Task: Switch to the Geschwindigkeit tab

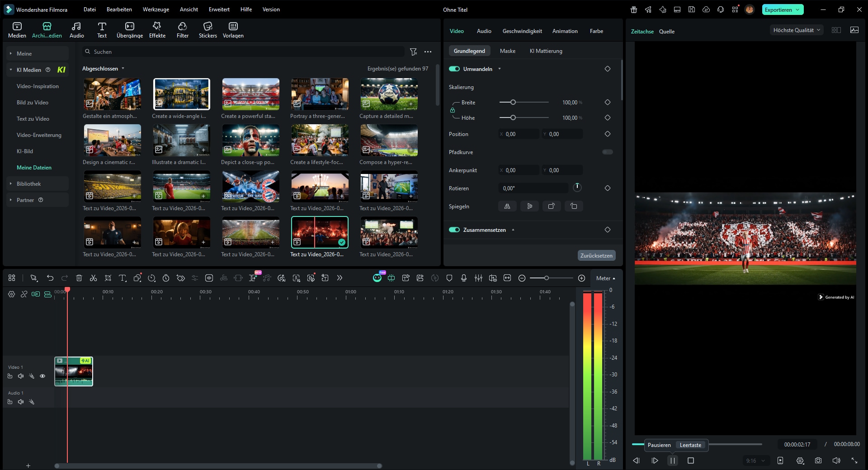Action: pyautogui.click(x=522, y=31)
